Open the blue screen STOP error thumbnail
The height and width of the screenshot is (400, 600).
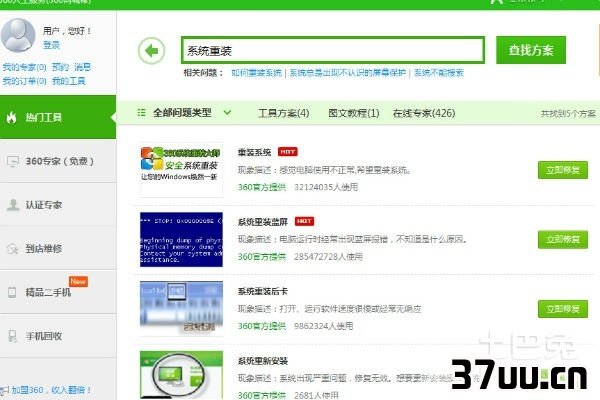pyautogui.click(x=181, y=240)
